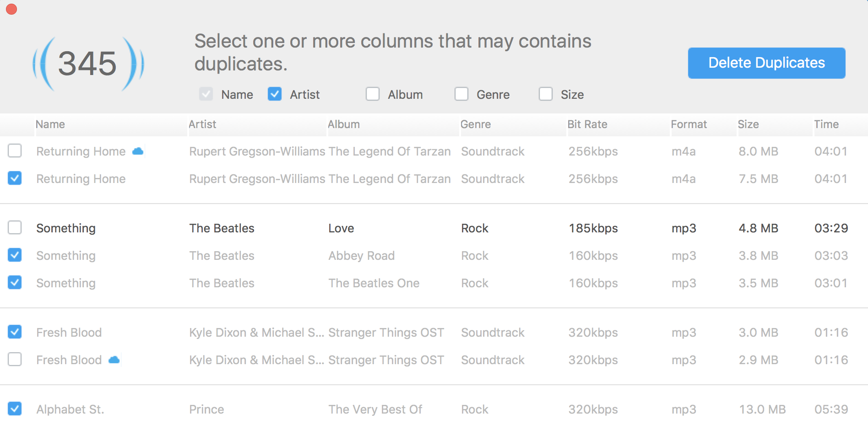Click the 3.8 MB size cell
The image size is (868, 425).
point(759,256)
